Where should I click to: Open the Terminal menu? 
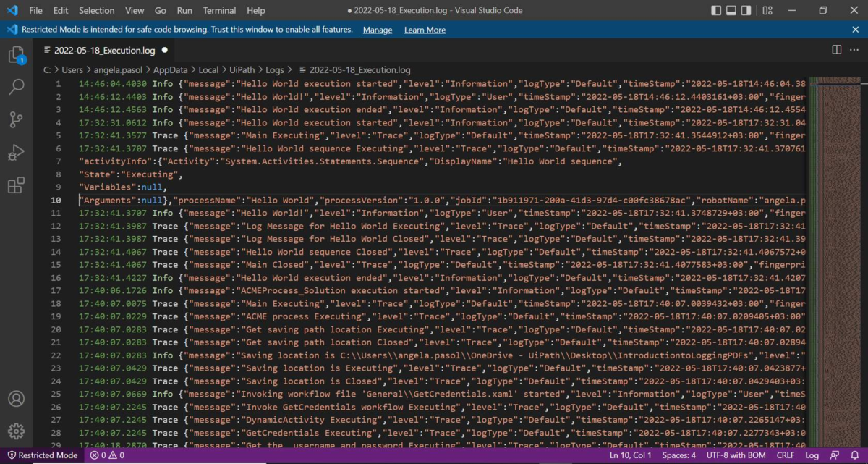point(218,11)
